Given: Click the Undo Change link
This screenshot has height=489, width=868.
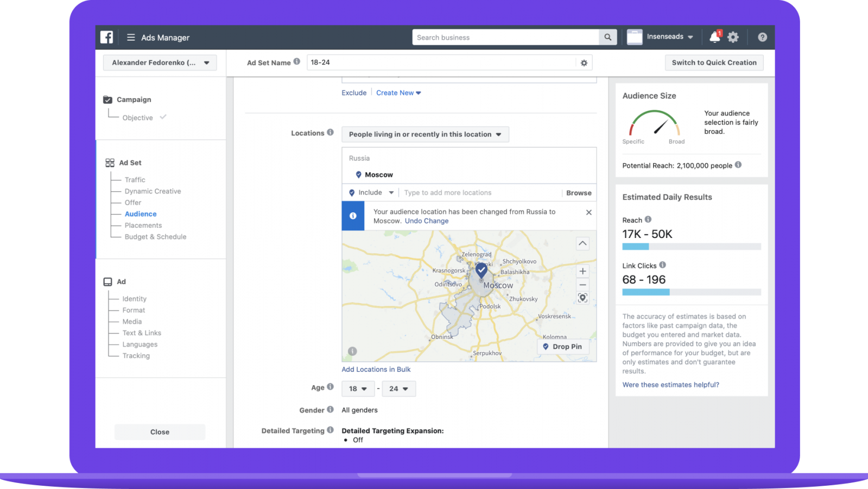Looking at the screenshot, I should click(x=427, y=221).
